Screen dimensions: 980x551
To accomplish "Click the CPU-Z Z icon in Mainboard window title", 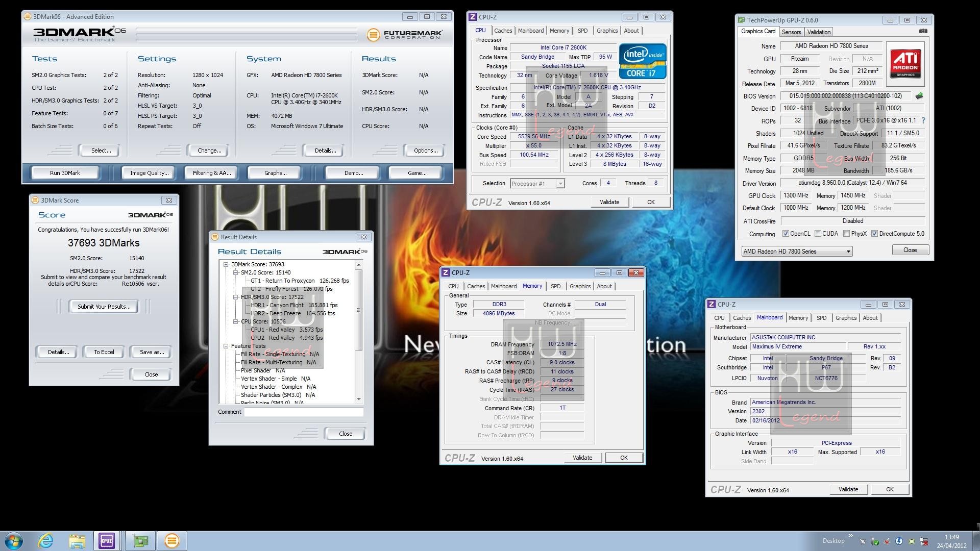I will click(x=712, y=304).
